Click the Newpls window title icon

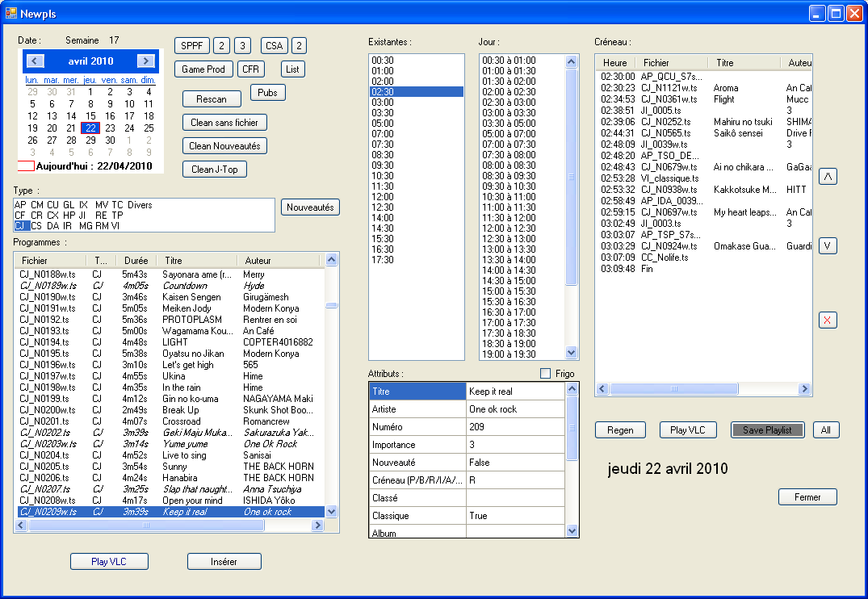click(11, 13)
